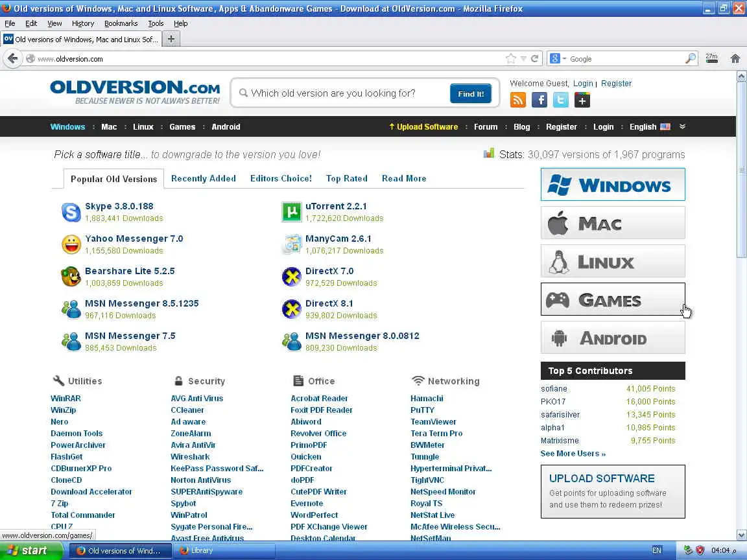
Task: Open the Read More tab
Action: 404,179
